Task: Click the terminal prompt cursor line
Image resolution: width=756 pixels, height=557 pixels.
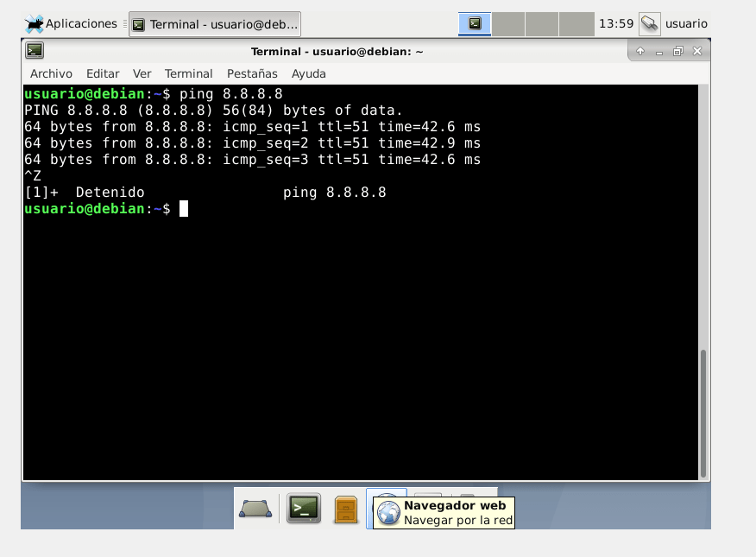Action: coord(183,209)
